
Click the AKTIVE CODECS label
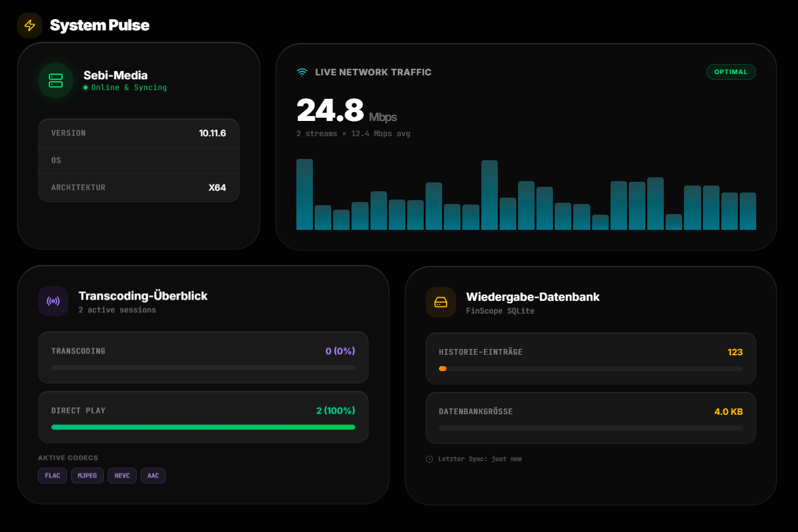coord(68,458)
